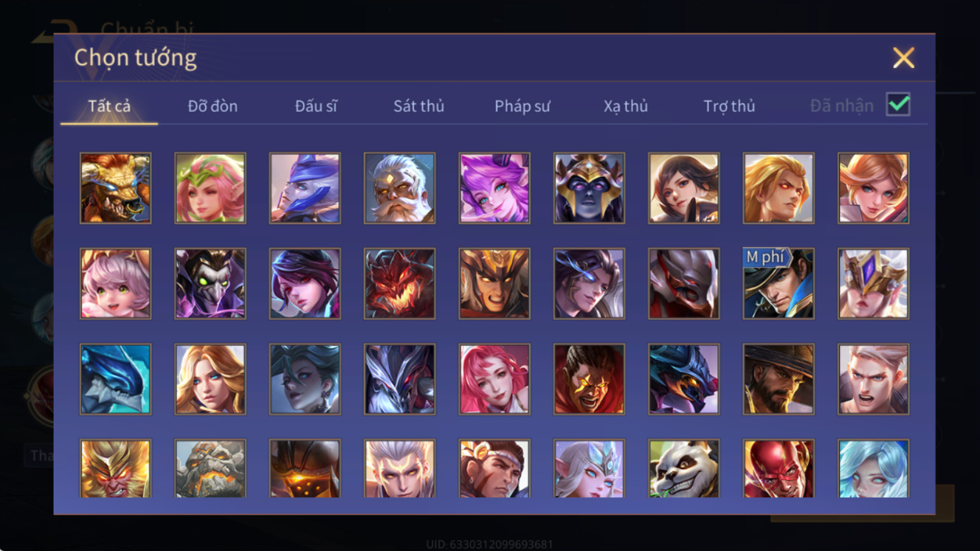Select the red demon face hero

(x=399, y=283)
